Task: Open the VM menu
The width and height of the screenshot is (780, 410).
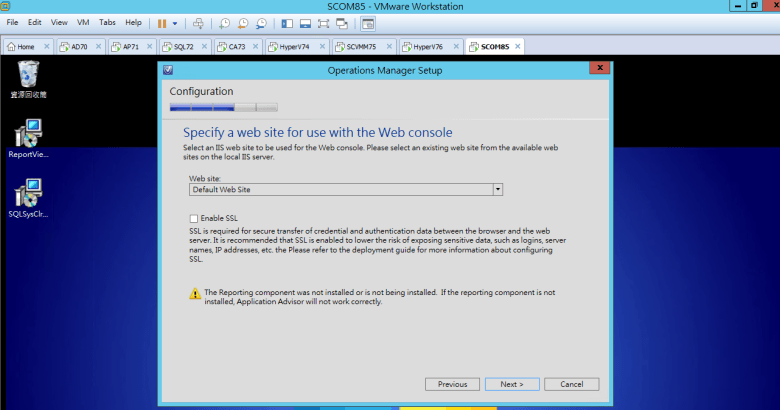Action: [x=84, y=22]
